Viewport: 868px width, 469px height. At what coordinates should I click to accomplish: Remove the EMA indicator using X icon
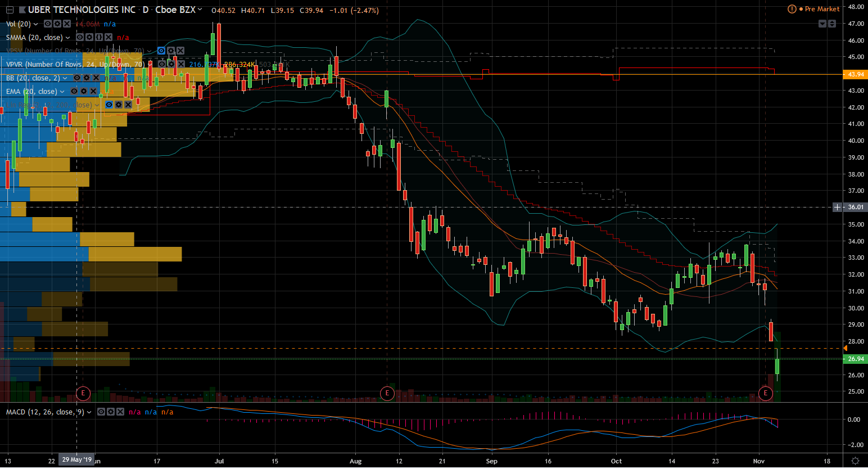click(x=93, y=92)
